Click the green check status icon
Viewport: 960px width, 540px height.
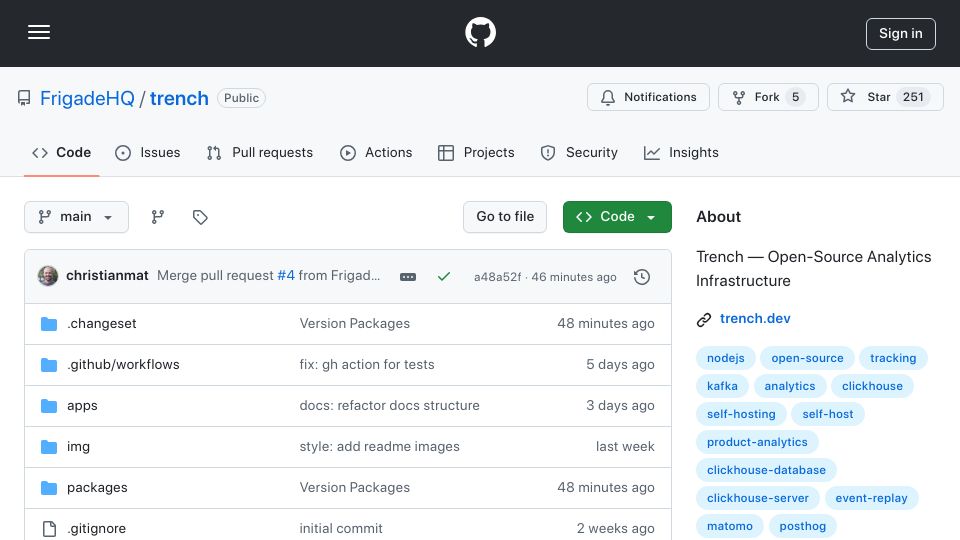[x=444, y=277]
